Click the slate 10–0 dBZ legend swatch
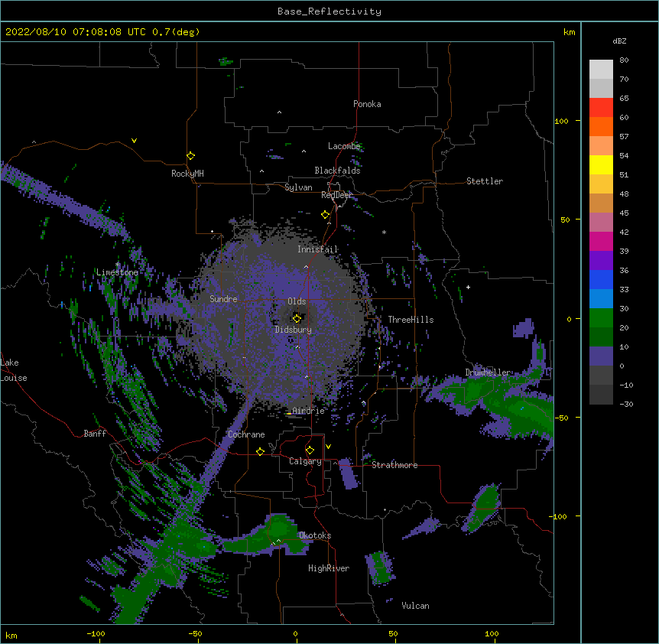The image size is (659, 644). pos(601,356)
